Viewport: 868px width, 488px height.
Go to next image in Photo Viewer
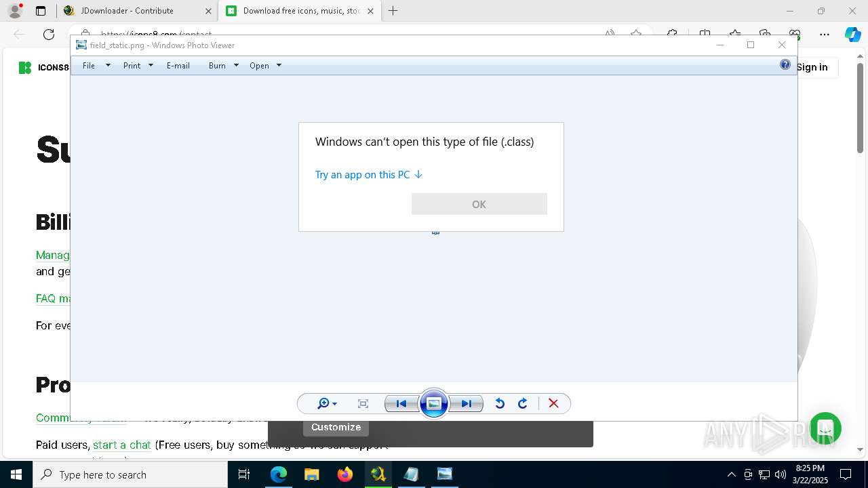467,404
